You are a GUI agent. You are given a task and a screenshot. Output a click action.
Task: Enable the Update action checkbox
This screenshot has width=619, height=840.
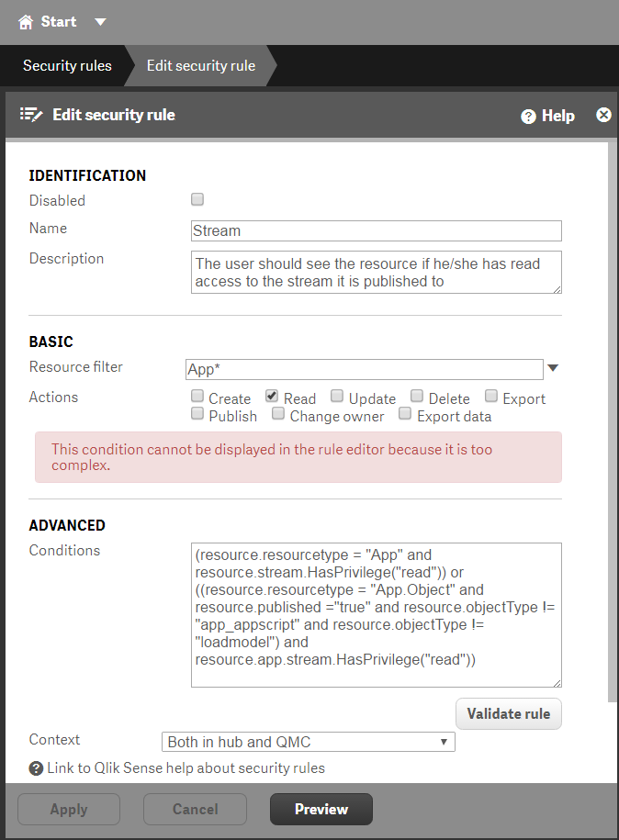pyautogui.click(x=336, y=396)
